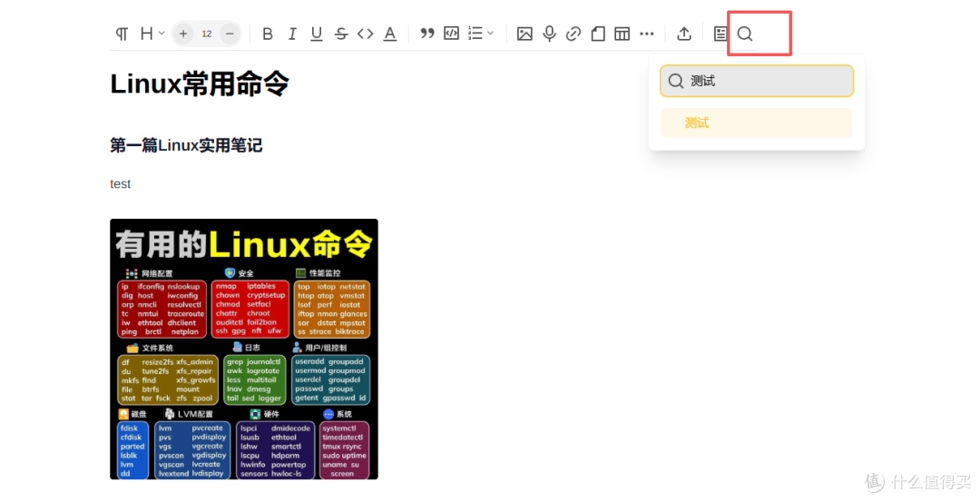Click the microphone voice input icon
The height and width of the screenshot is (502, 980).
click(x=549, y=34)
